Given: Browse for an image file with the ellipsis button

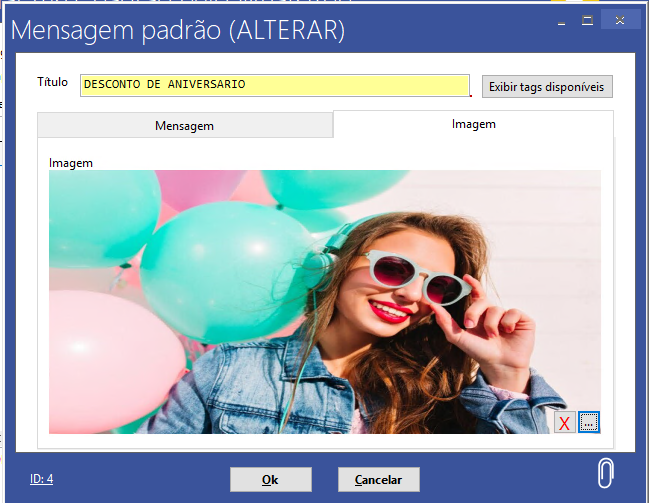Looking at the screenshot, I should [x=589, y=422].
